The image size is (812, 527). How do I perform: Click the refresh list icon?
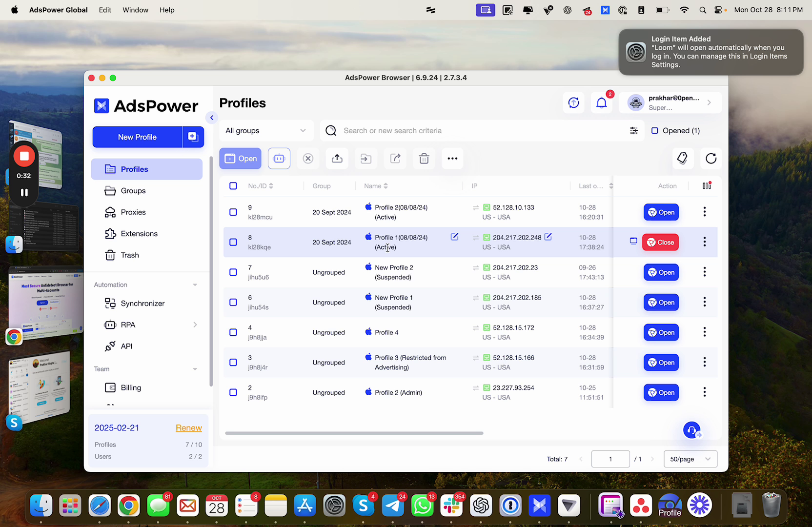pyautogui.click(x=711, y=159)
